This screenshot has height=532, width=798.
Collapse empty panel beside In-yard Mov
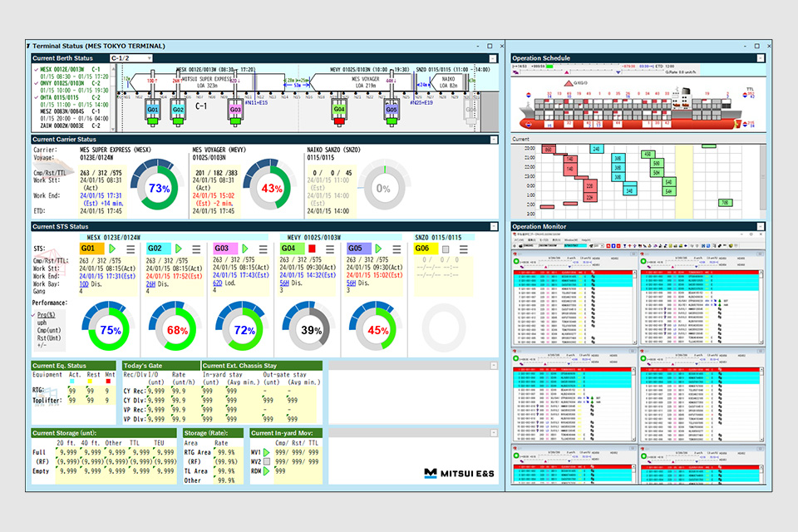(494, 433)
